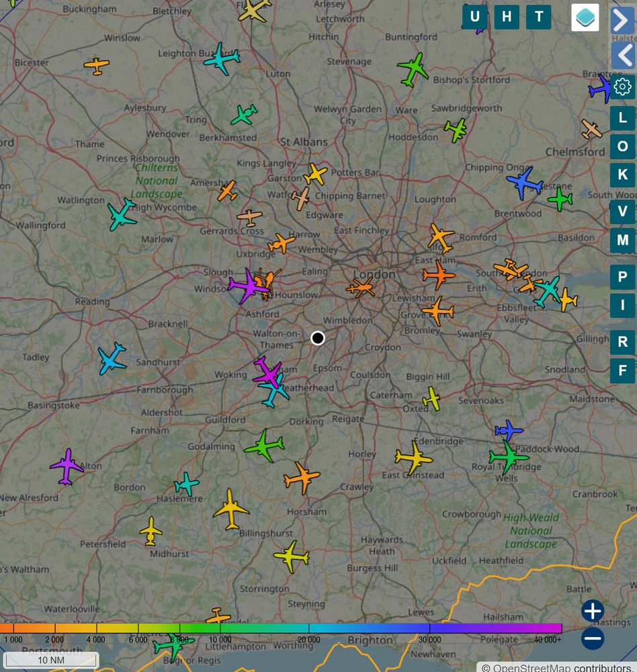Toggle the V button
Image resolution: width=637 pixels, height=672 pixels.
pyautogui.click(x=622, y=211)
